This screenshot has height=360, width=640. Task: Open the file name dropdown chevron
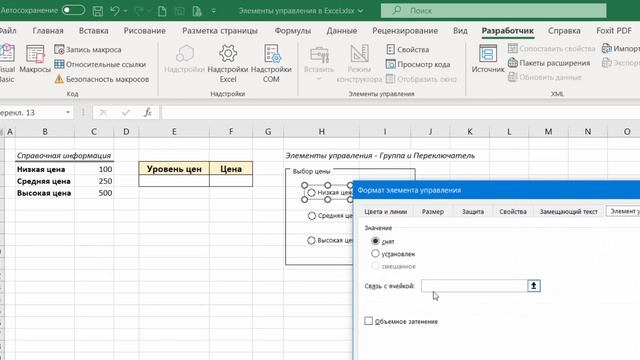click(360, 11)
